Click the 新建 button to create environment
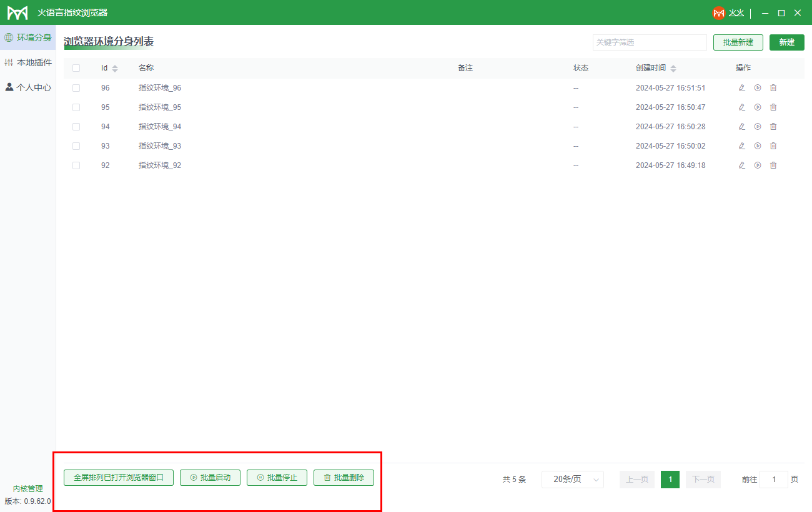Screen dimensions: 812x512 click(786, 42)
